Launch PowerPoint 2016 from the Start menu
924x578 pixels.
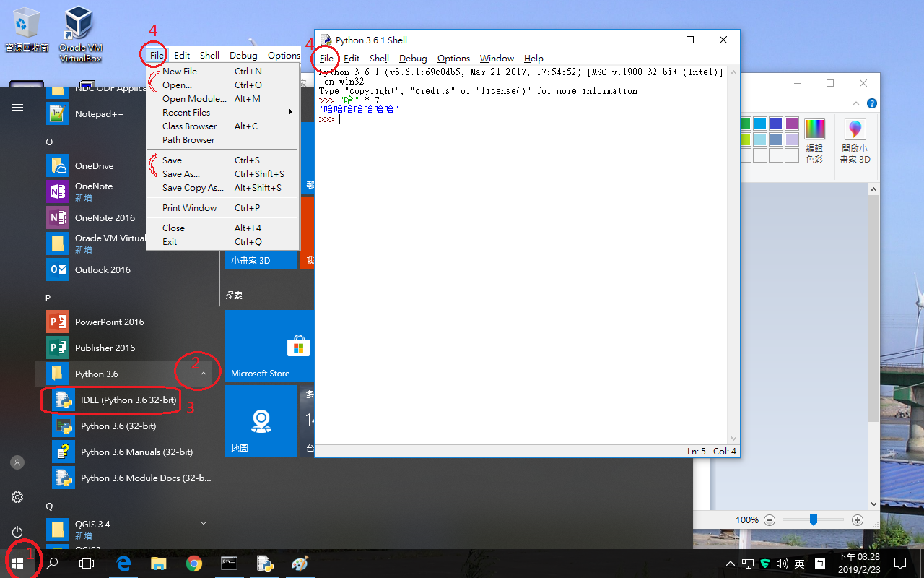click(109, 322)
